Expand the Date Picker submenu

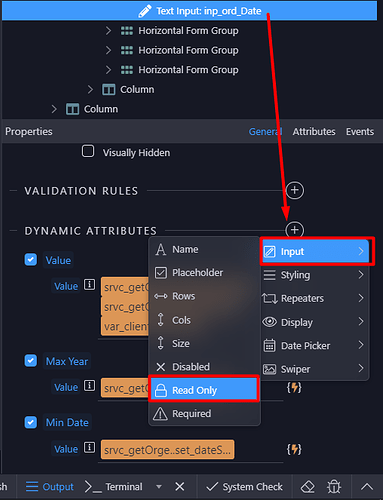(x=315, y=345)
